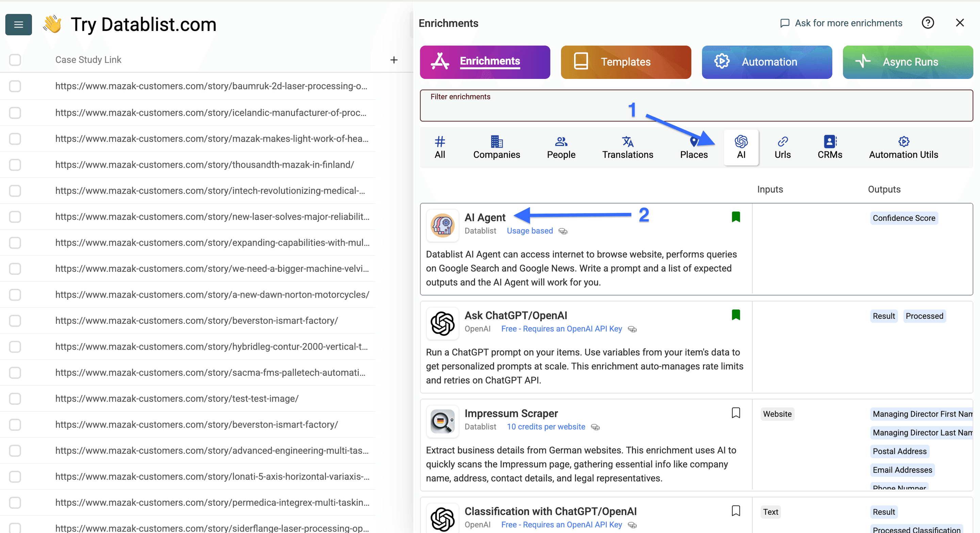Check the thousandth-mazak-in-finland row checkbox
Screen dimensions: 980x533
[15, 165]
